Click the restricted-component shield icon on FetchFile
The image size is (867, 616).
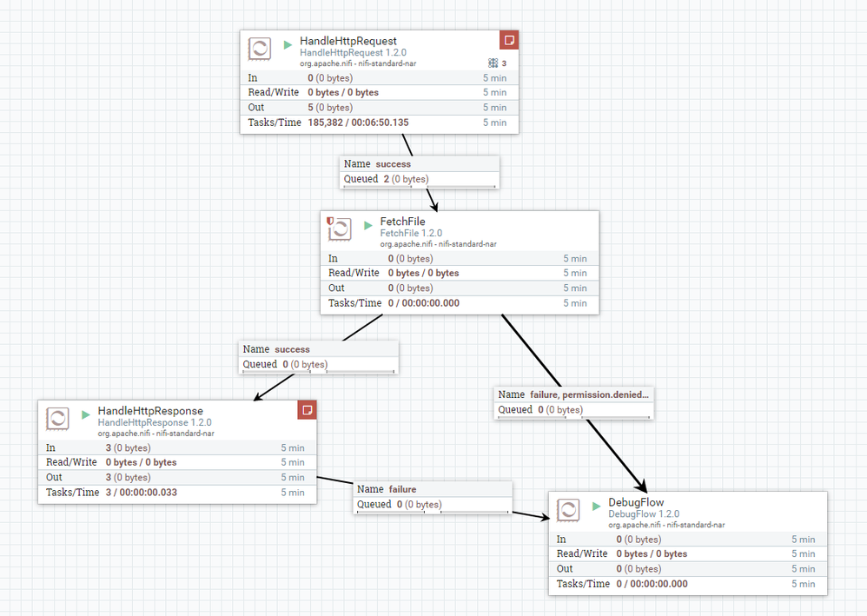tap(332, 222)
